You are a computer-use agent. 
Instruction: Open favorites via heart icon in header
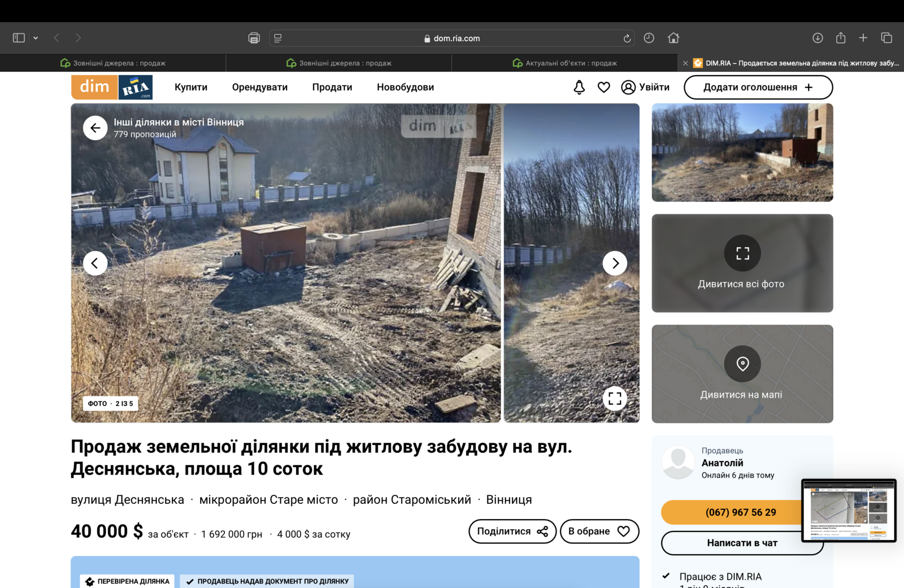point(603,88)
